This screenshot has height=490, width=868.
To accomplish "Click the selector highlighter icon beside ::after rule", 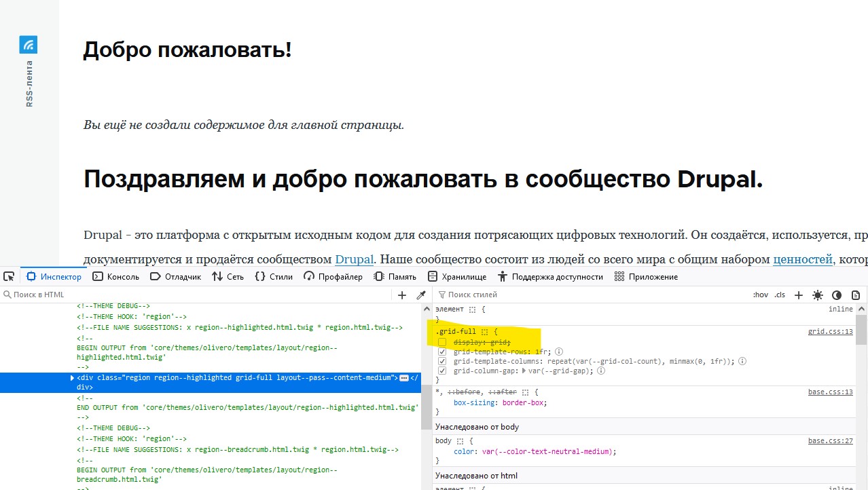I will tap(526, 392).
